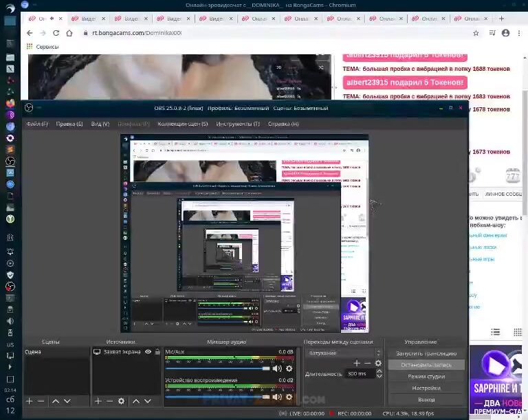Toggle lock on screen capture source
This screenshot has width=528, height=420.
click(157, 352)
